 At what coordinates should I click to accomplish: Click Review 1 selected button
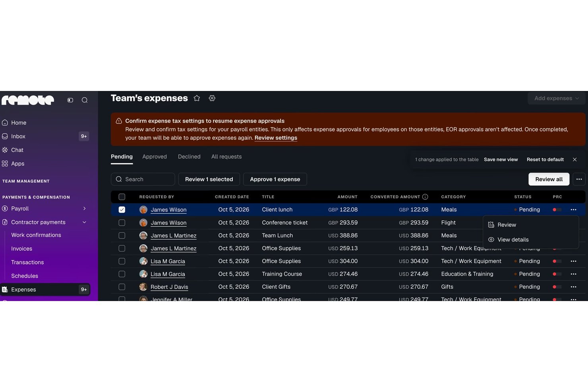[209, 179]
